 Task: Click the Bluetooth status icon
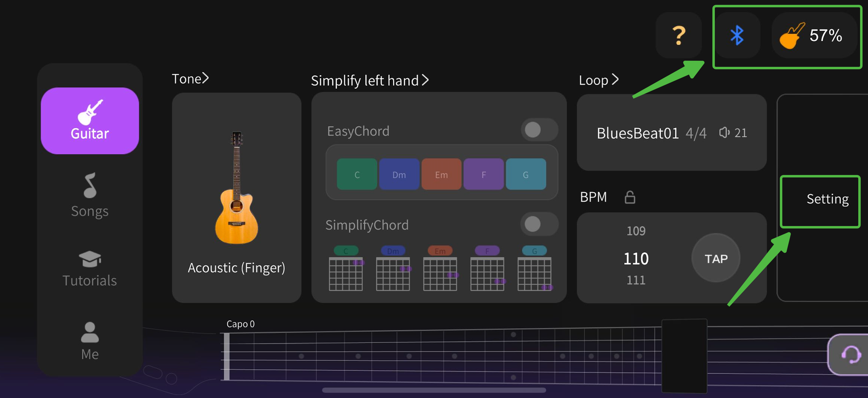(x=737, y=35)
